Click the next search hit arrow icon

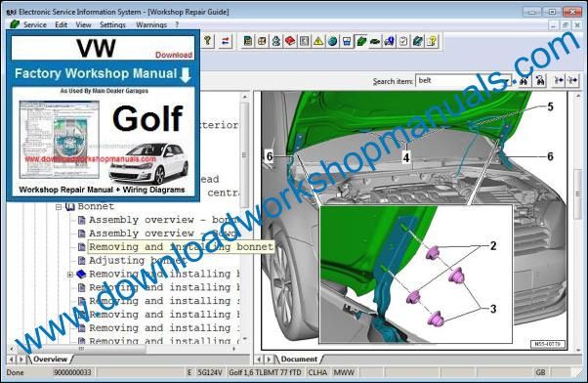point(572,80)
